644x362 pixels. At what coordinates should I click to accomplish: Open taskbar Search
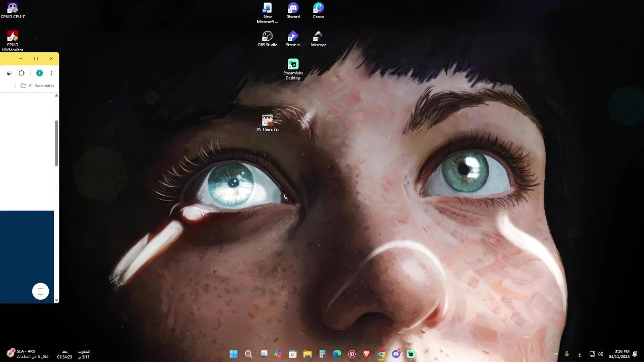(x=249, y=354)
